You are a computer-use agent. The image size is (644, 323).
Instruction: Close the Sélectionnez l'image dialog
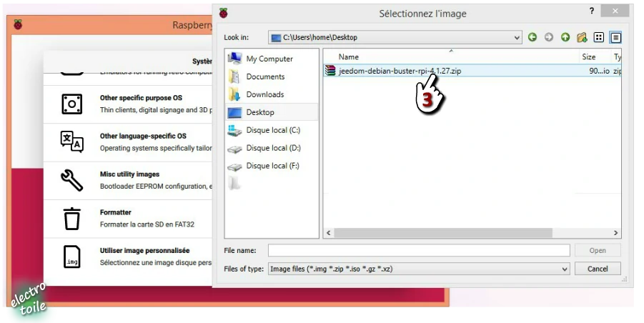(615, 11)
